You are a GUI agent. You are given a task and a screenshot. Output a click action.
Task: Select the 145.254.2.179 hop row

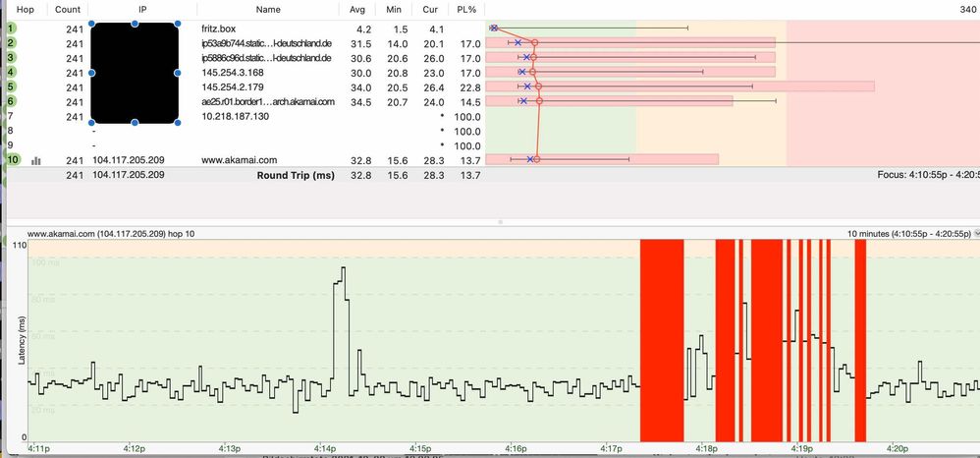coord(233,86)
